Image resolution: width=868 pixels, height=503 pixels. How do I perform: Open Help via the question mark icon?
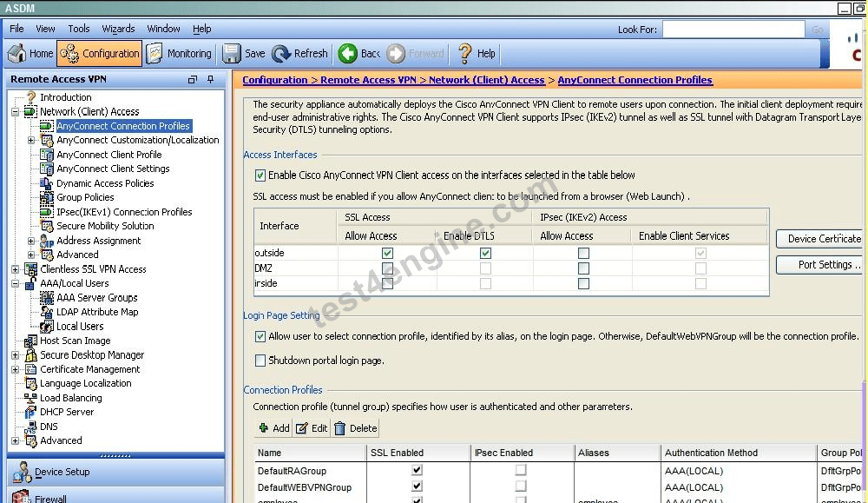[465, 53]
